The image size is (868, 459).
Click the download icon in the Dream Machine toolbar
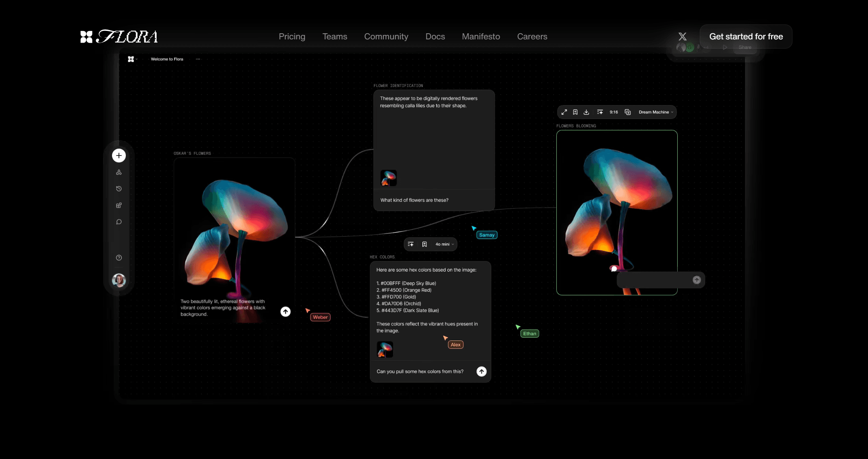coord(586,112)
